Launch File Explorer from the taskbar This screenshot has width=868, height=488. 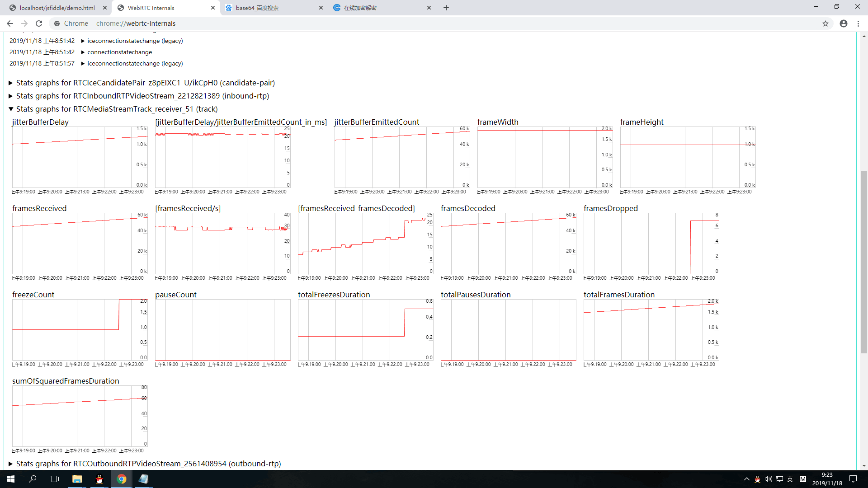[77, 479]
